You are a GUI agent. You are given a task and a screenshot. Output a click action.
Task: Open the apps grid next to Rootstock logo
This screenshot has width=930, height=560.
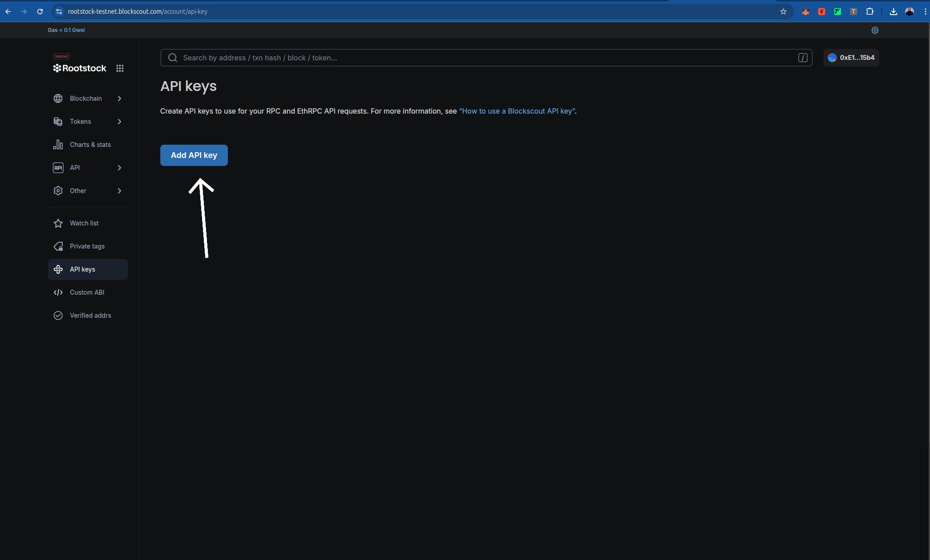120,68
